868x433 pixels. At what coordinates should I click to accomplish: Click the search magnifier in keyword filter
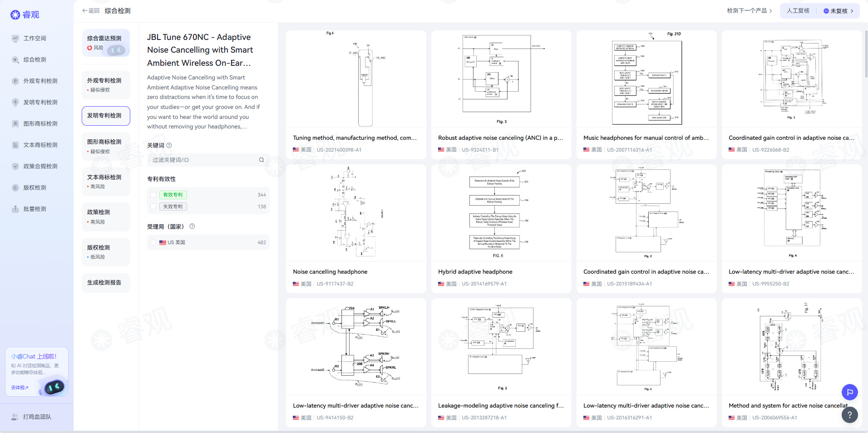click(261, 160)
